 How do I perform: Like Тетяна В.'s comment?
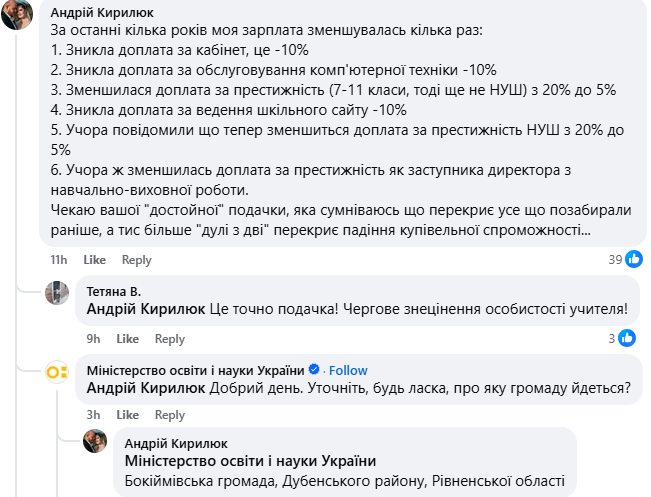point(128,339)
